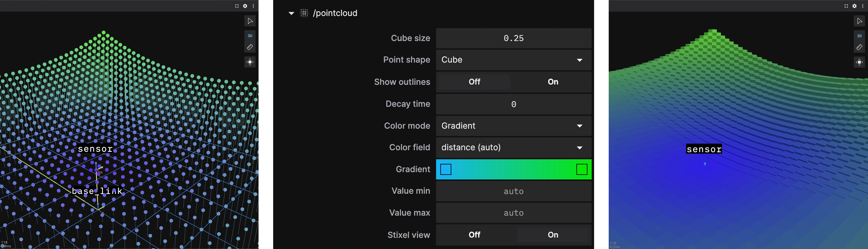
Task: Click publish-pose icon in left 3D panel
Action: pyautogui.click(x=250, y=62)
